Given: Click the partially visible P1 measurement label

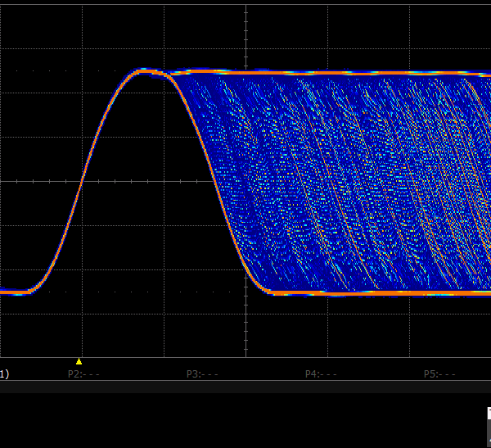Looking at the screenshot, I should (4, 374).
